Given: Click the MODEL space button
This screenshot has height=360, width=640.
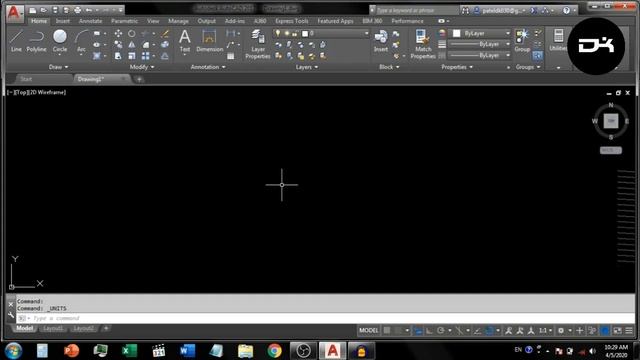Looking at the screenshot, I should (369, 330).
